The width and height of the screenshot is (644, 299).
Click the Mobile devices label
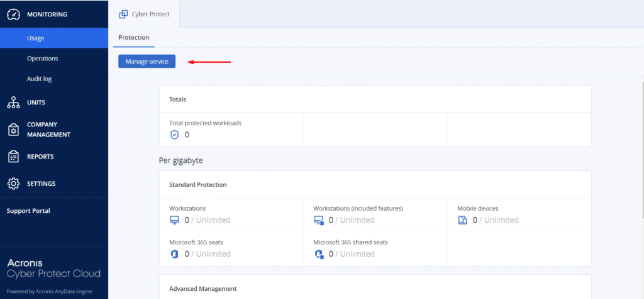point(478,208)
